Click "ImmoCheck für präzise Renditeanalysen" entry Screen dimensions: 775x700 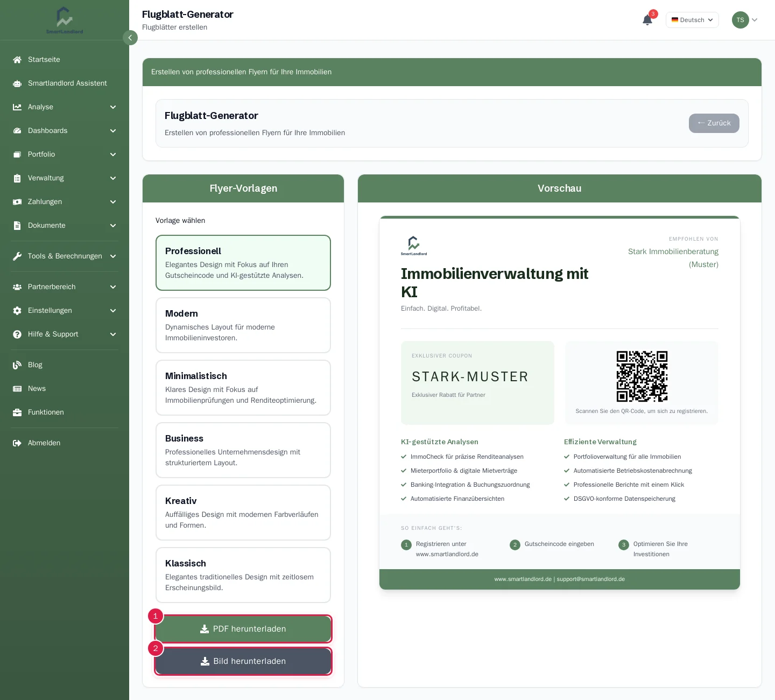[467, 457]
